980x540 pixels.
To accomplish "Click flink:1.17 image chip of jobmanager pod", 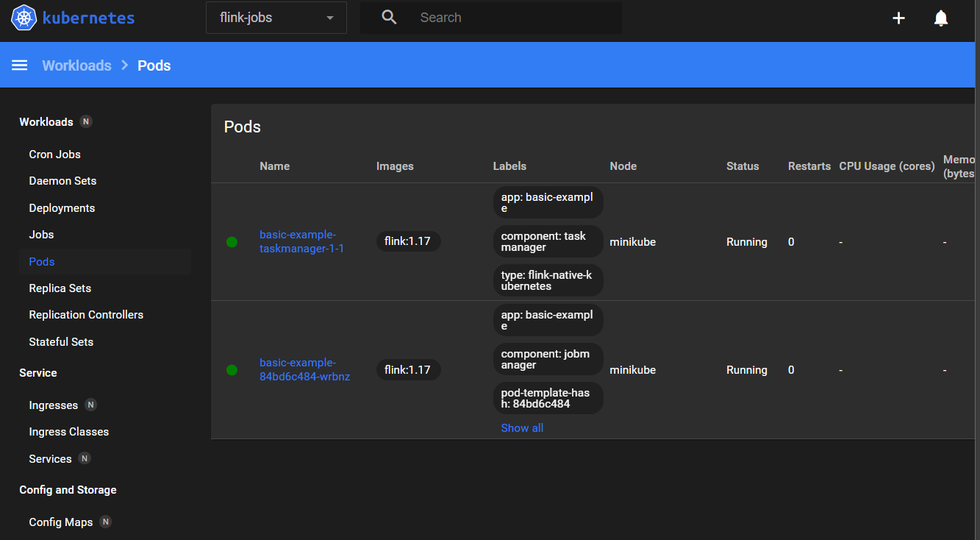I will tap(408, 369).
